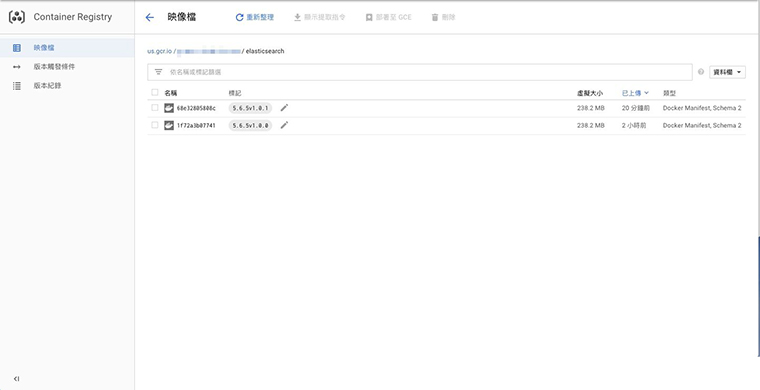Click the 虛擬大小 column header
Viewport: 760px width, 390px height.
pos(590,93)
